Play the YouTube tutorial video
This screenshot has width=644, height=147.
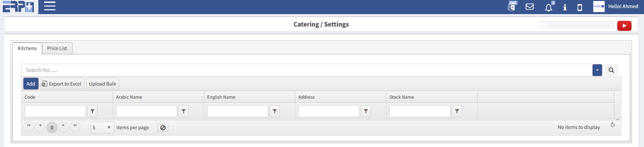pyautogui.click(x=624, y=26)
